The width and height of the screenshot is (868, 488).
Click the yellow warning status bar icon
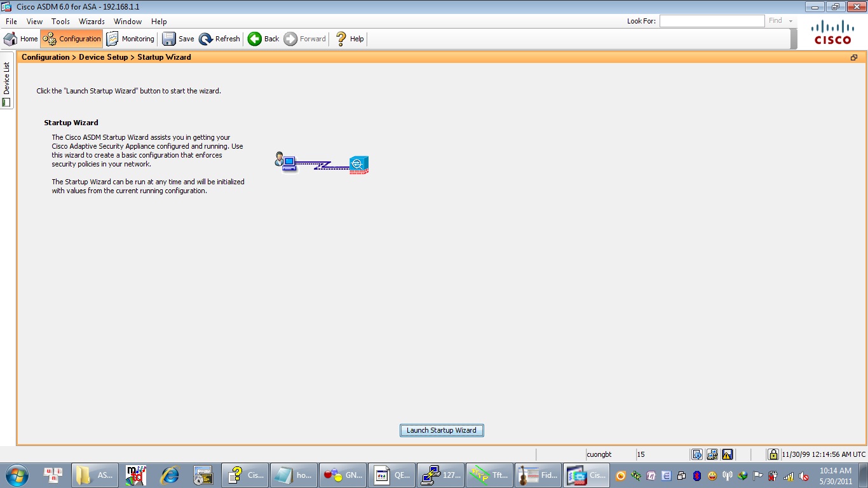(x=728, y=454)
